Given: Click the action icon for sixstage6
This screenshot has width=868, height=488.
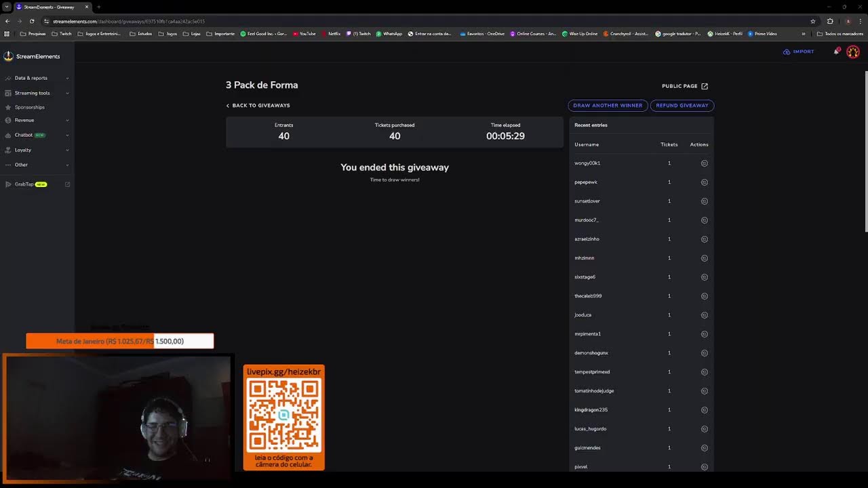Looking at the screenshot, I should 704,277.
